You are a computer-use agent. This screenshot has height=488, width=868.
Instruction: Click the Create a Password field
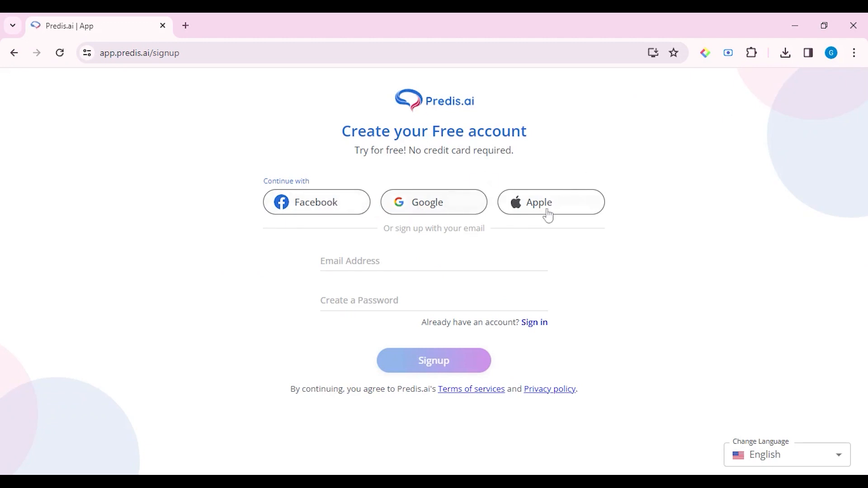pyautogui.click(x=434, y=300)
